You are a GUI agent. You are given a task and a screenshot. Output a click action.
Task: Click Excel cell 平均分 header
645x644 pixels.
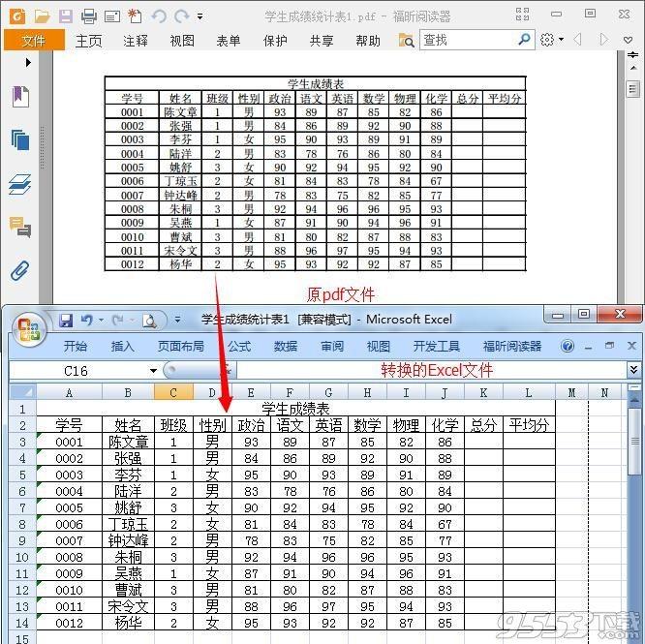[x=529, y=425]
